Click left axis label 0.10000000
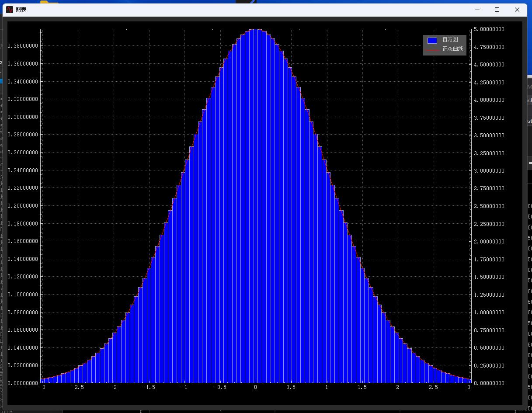Screen dimensions: 532x413 click(x=23, y=295)
